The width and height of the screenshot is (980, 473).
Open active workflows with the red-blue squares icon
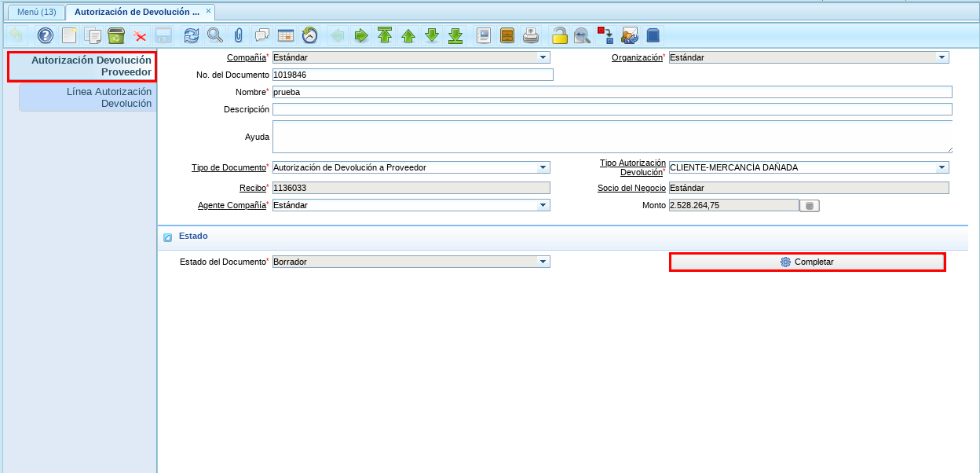[x=605, y=35]
